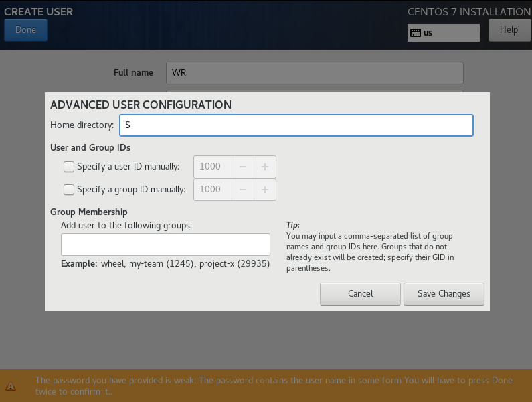The width and height of the screenshot is (532, 402).
Task: Focus the Home directory input field
Action: tap(296, 125)
